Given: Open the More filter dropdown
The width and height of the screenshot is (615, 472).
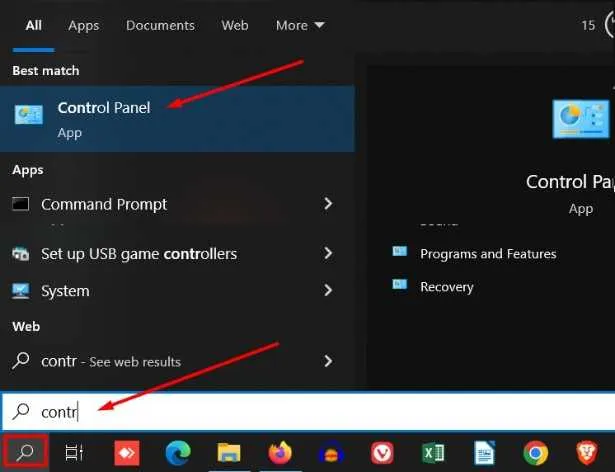Looking at the screenshot, I should coord(300,26).
